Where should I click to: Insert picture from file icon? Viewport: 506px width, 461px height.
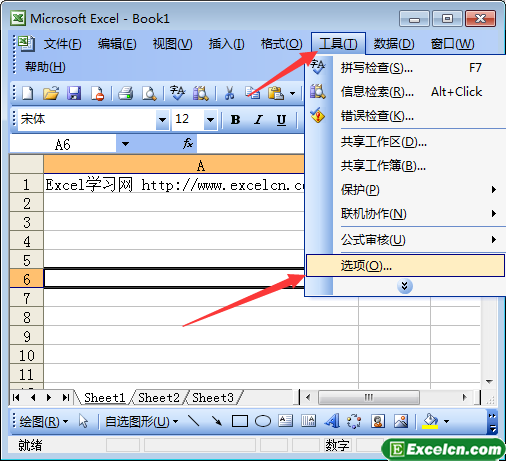tap(401, 421)
